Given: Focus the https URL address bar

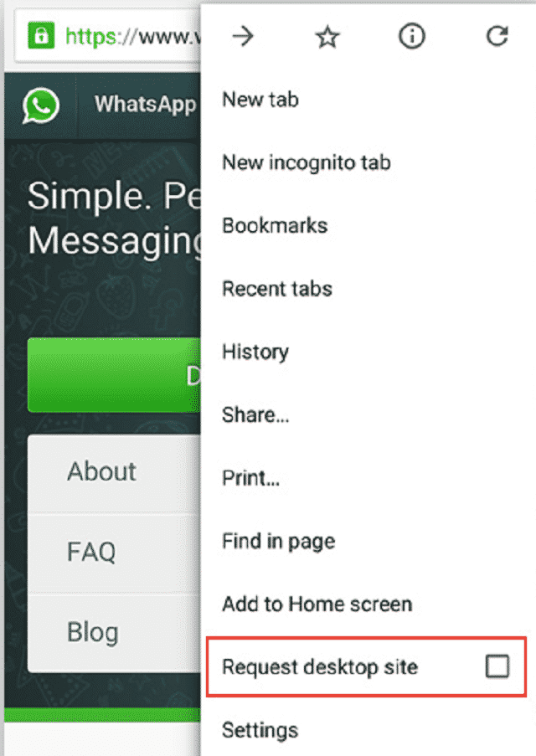Looking at the screenshot, I should pos(108,36).
